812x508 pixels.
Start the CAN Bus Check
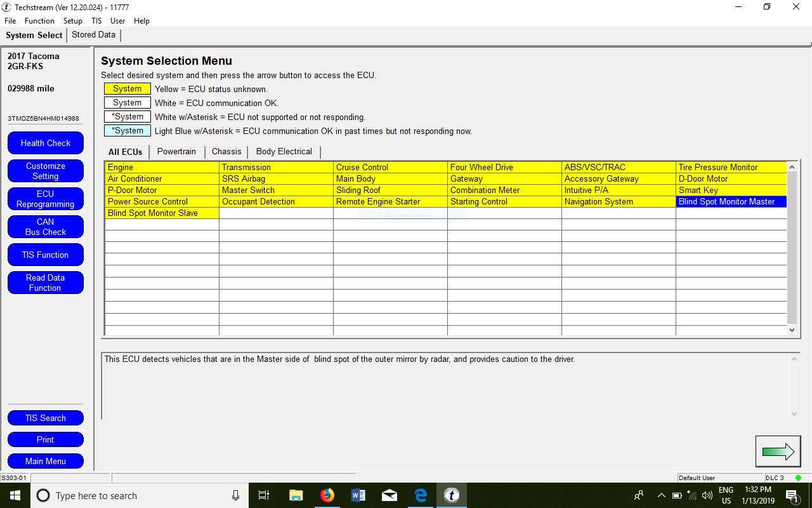pos(46,227)
